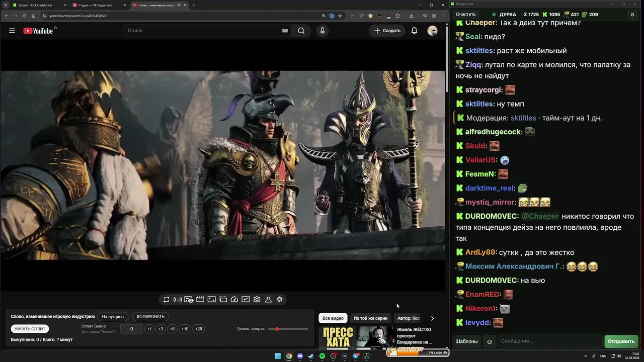The image size is (644, 362).
Task: Click the browser address bar URL
Action: (78, 16)
